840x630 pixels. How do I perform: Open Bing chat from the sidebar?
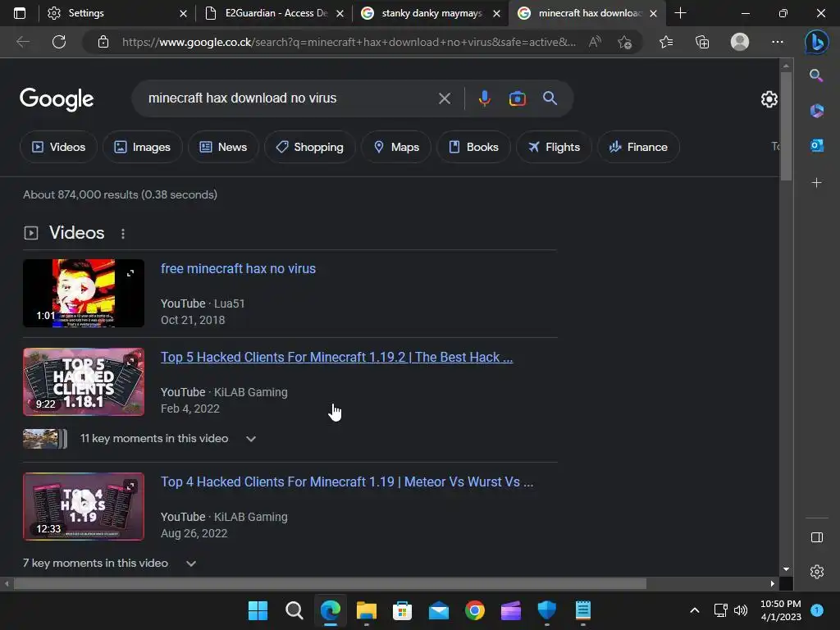point(816,42)
